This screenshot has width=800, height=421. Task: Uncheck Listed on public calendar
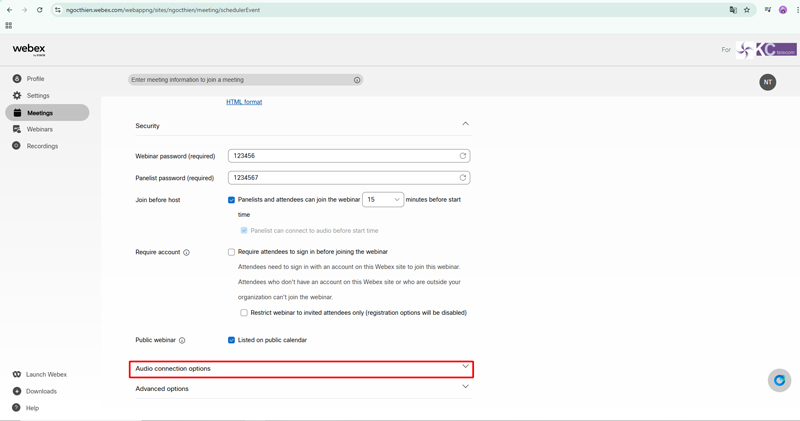coord(231,340)
